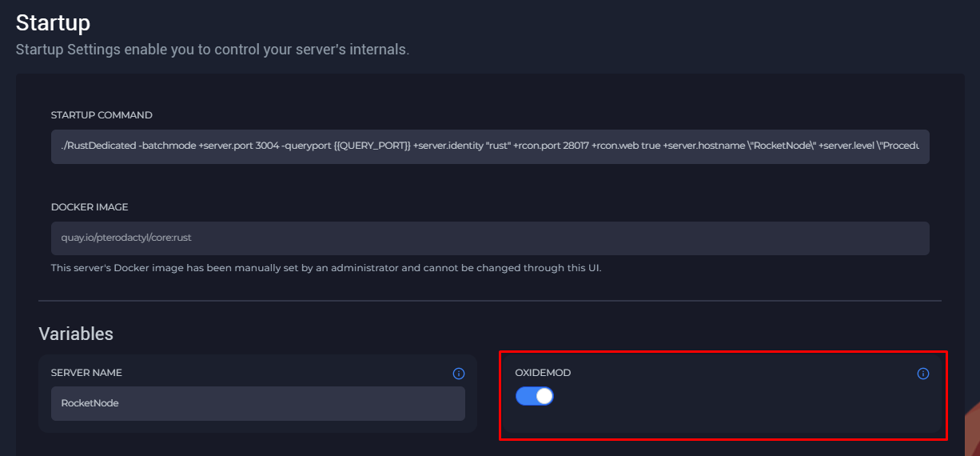Click the STARTUP COMMAND label
Image resolution: width=980 pixels, height=456 pixels.
[x=102, y=115]
